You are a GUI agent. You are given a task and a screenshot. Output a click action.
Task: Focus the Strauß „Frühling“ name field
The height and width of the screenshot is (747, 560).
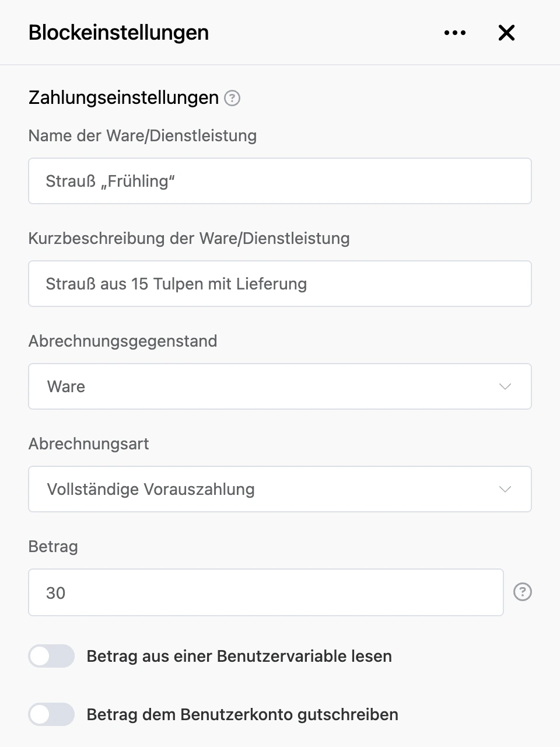280,181
